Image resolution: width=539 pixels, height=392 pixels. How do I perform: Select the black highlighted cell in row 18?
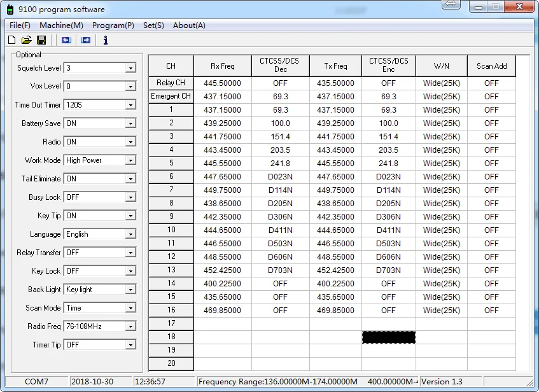click(388, 337)
